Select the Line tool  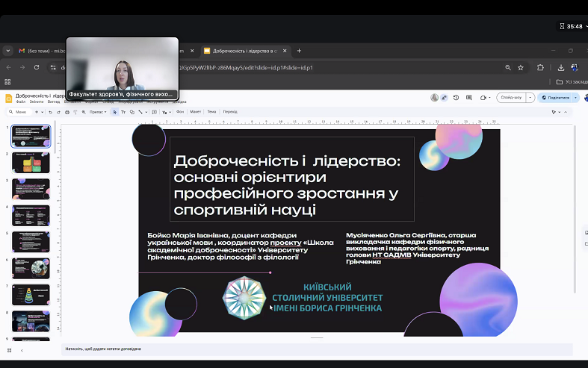(140, 112)
